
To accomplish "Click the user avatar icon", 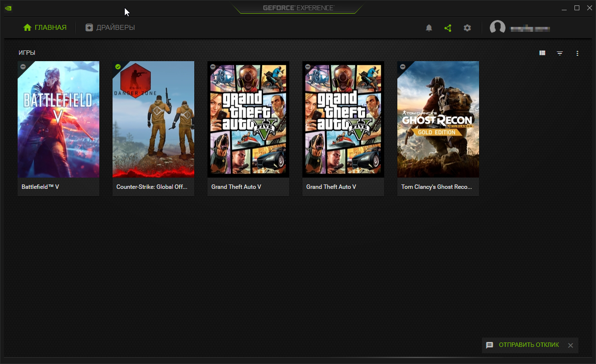I will [498, 28].
